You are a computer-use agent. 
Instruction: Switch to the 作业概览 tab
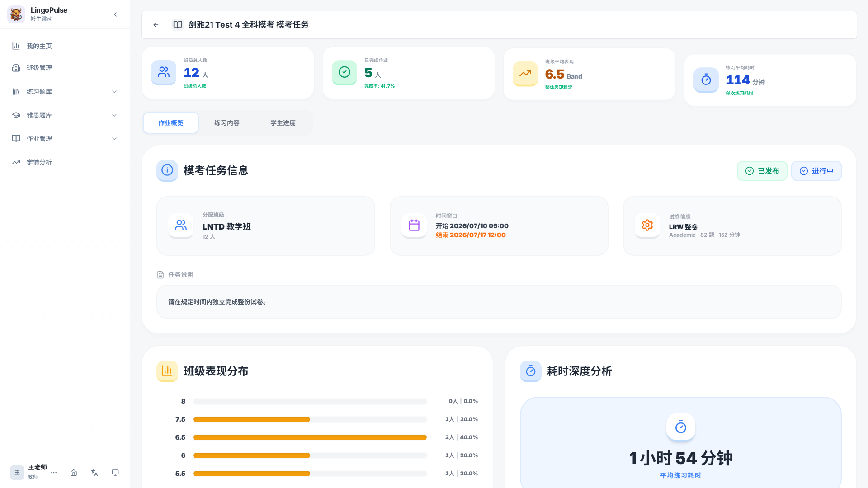pyautogui.click(x=171, y=123)
